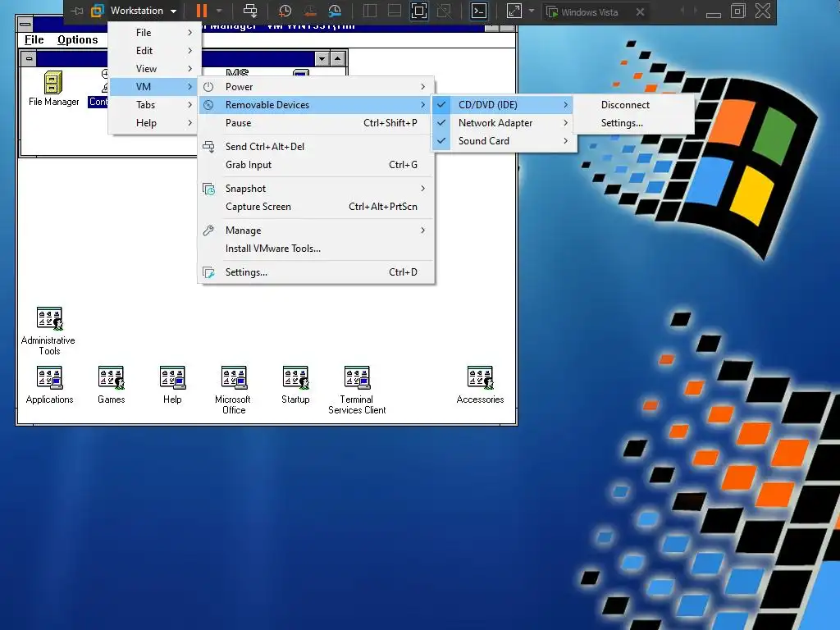Expand the Manage submenu arrow
840x630 pixels.
tap(422, 231)
